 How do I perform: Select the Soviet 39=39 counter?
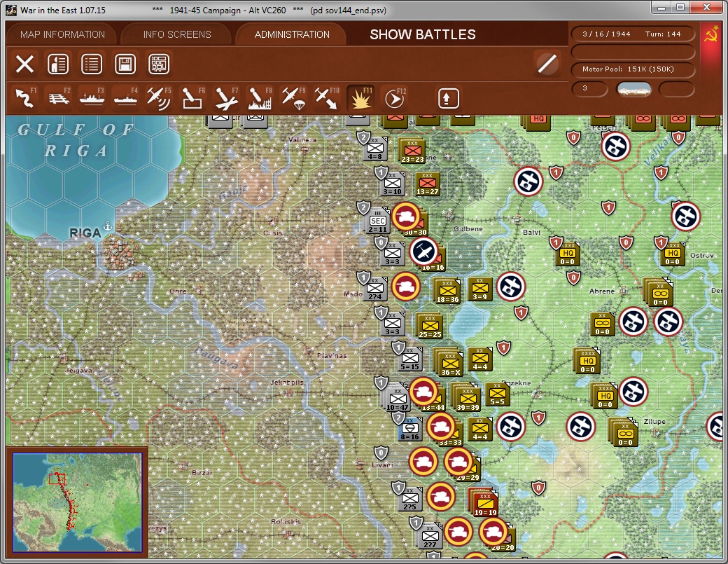click(468, 399)
